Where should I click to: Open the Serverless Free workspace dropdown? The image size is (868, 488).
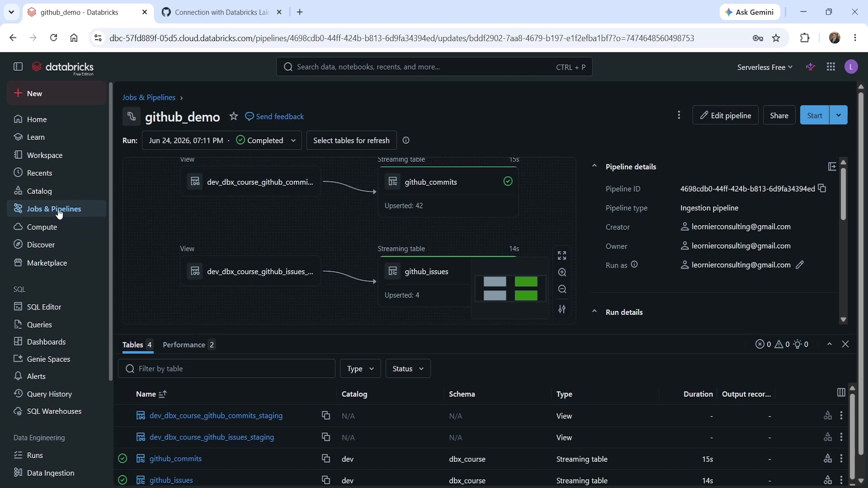[765, 67]
